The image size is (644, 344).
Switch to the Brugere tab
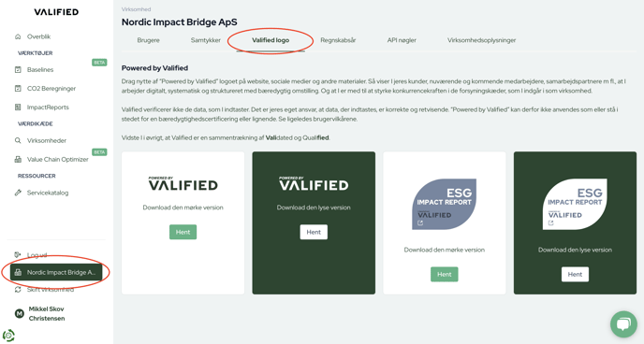tap(148, 40)
